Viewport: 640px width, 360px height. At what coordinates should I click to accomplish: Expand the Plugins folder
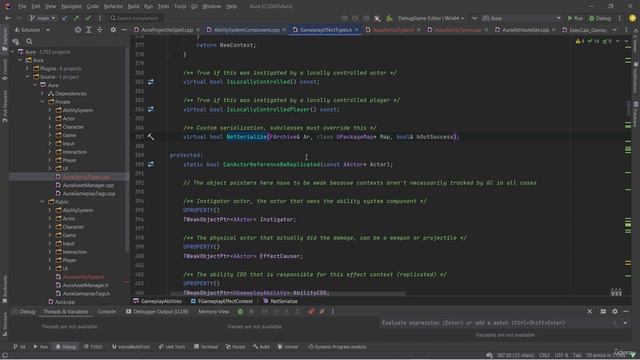(x=28, y=69)
